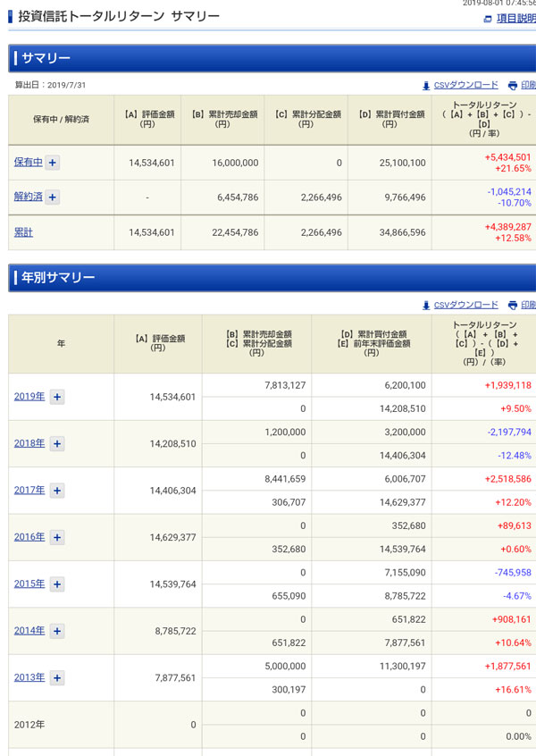536x756 pixels.
Task: Open the 保有中 holdings link
Action: (x=28, y=163)
